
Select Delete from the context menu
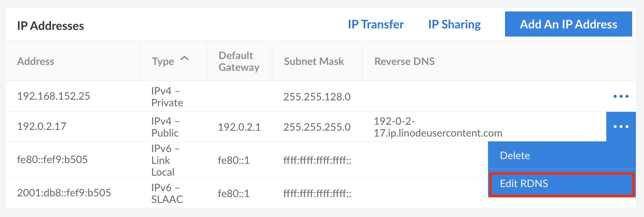point(515,155)
